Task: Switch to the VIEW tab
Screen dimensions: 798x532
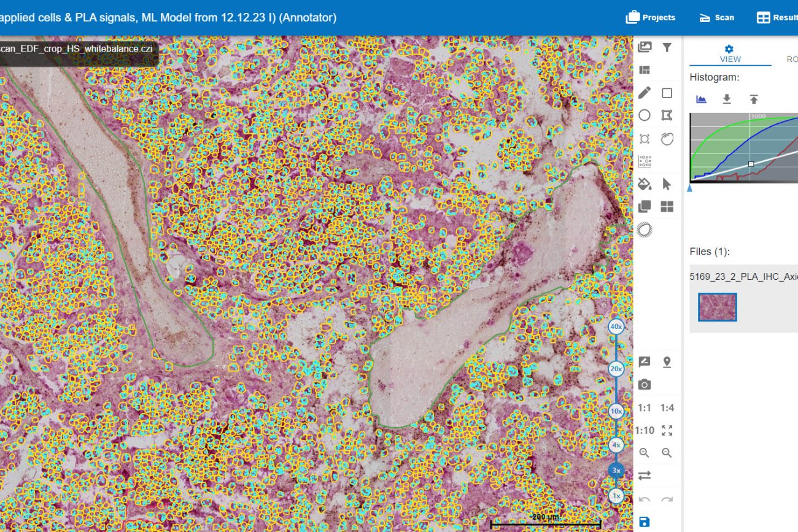Action: tap(730, 54)
